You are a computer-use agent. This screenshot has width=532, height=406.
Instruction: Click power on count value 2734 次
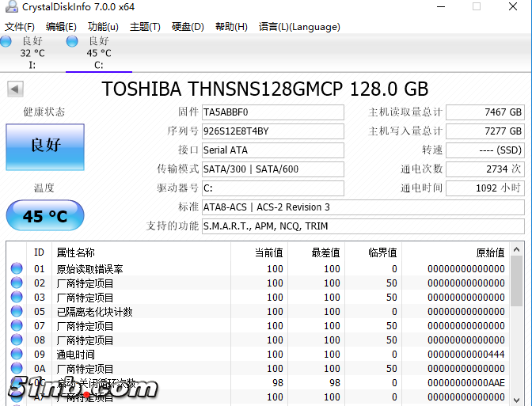point(485,169)
